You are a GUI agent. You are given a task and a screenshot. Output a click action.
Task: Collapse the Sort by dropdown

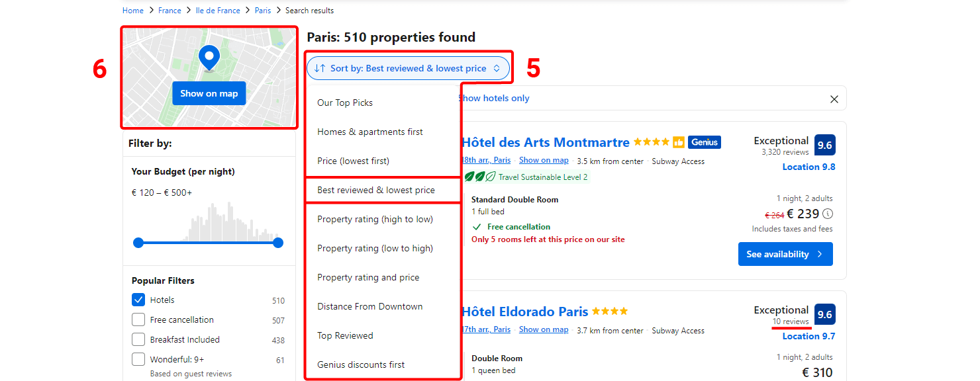pos(408,68)
